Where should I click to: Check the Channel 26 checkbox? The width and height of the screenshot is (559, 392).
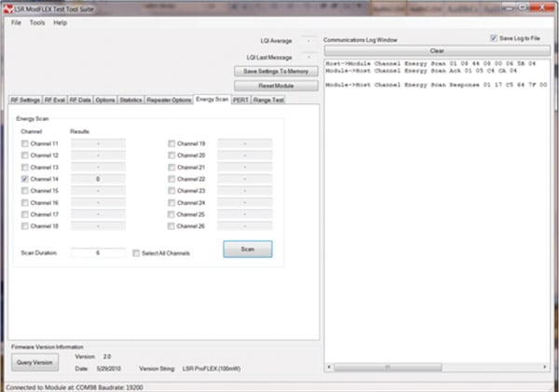tap(171, 225)
